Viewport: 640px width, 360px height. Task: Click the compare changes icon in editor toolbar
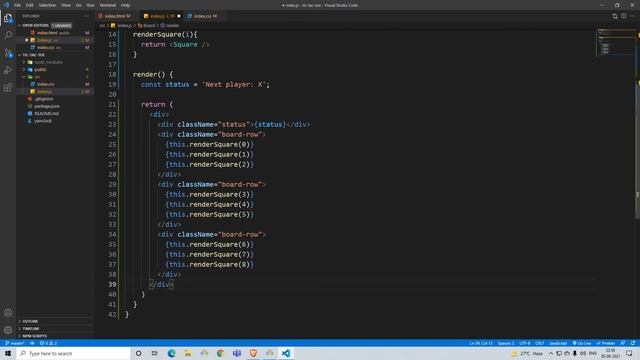tap(615, 16)
